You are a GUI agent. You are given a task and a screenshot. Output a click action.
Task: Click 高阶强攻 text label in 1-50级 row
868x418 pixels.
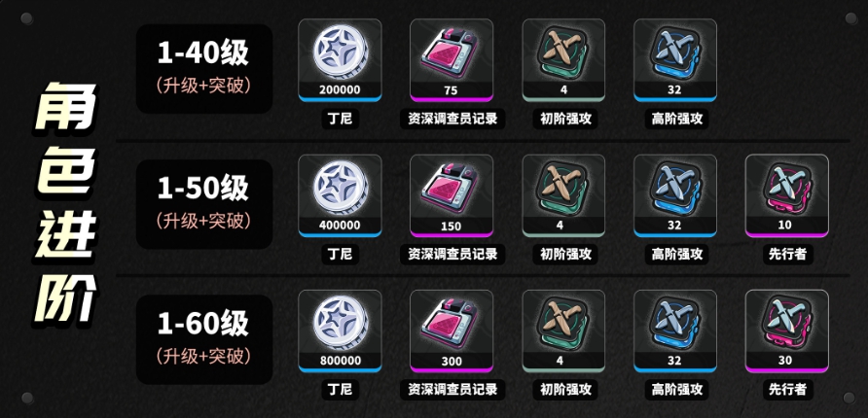(676, 254)
